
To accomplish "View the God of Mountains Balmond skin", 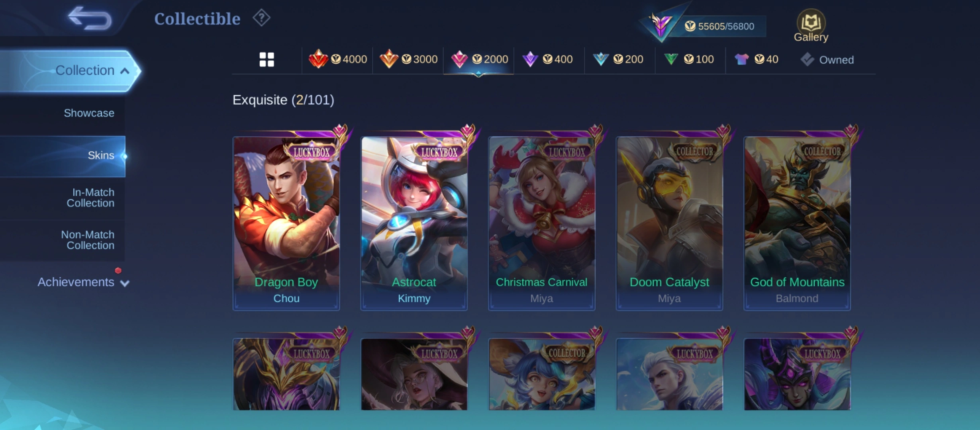I will pyautogui.click(x=797, y=223).
